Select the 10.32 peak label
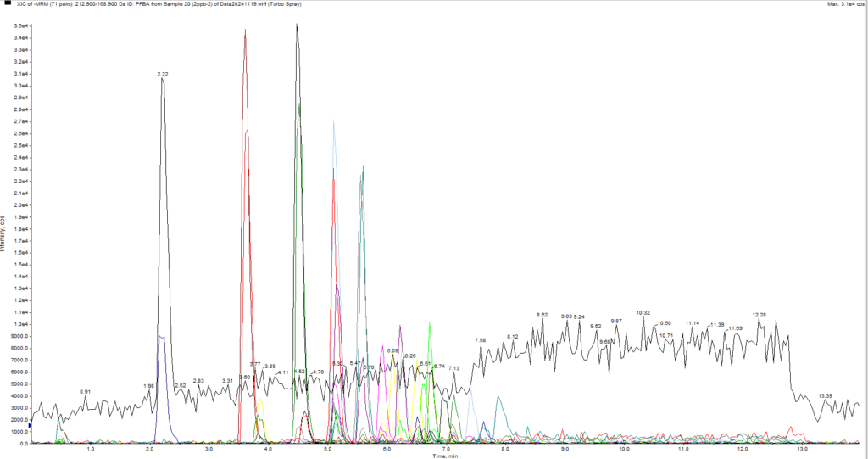The image size is (868, 459). pos(643,312)
